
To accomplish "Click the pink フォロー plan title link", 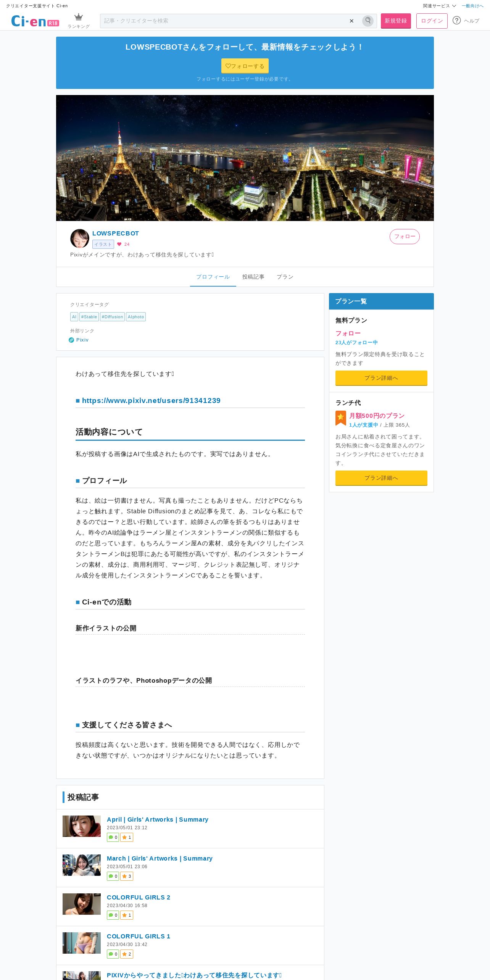I will coord(348,334).
